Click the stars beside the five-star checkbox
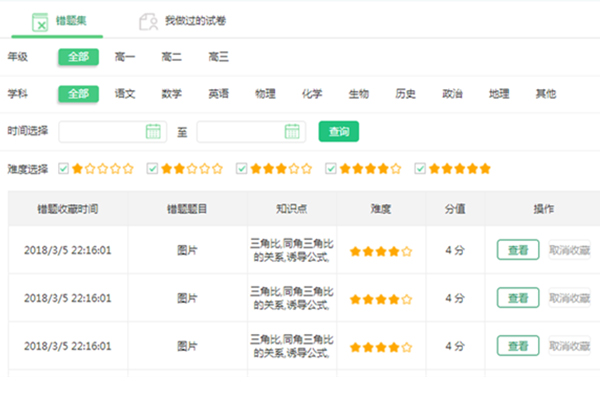Screen dimensions: 600x396 click(460, 169)
